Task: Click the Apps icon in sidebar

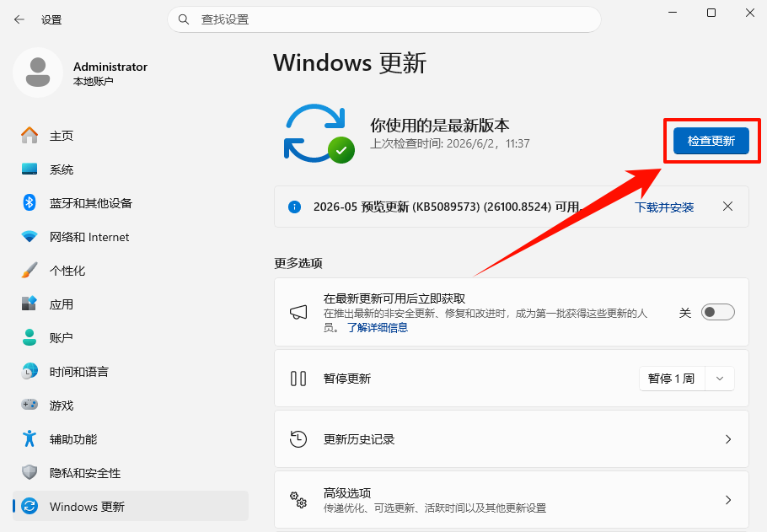Action: pos(29,304)
